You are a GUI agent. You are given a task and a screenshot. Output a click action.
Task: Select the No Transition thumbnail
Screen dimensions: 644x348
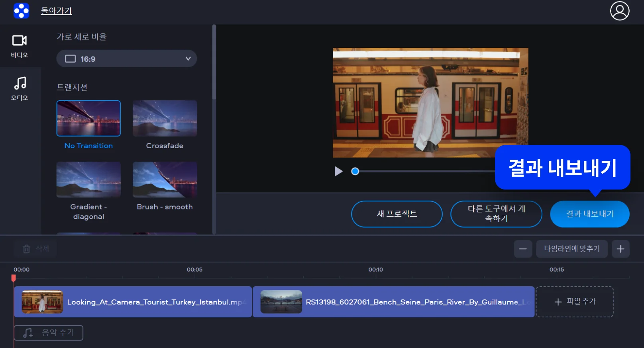[x=88, y=119]
